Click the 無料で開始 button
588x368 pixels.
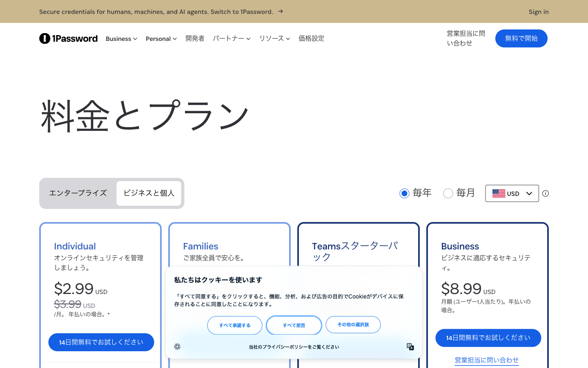(x=521, y=38)
